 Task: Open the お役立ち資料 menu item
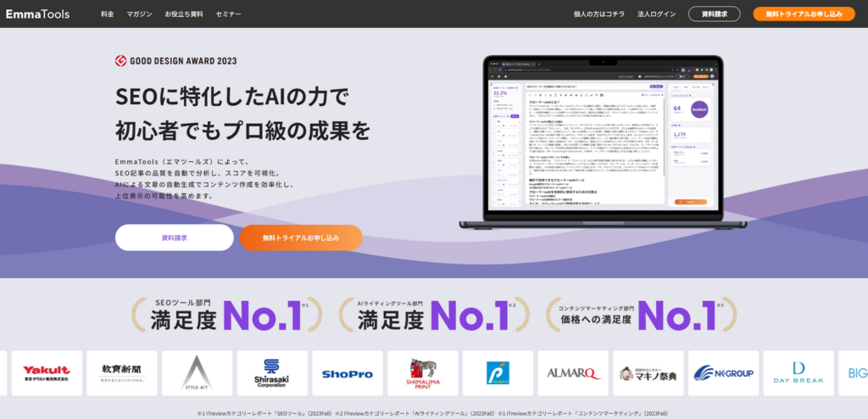pyautogui.click(x=184, y=14)
